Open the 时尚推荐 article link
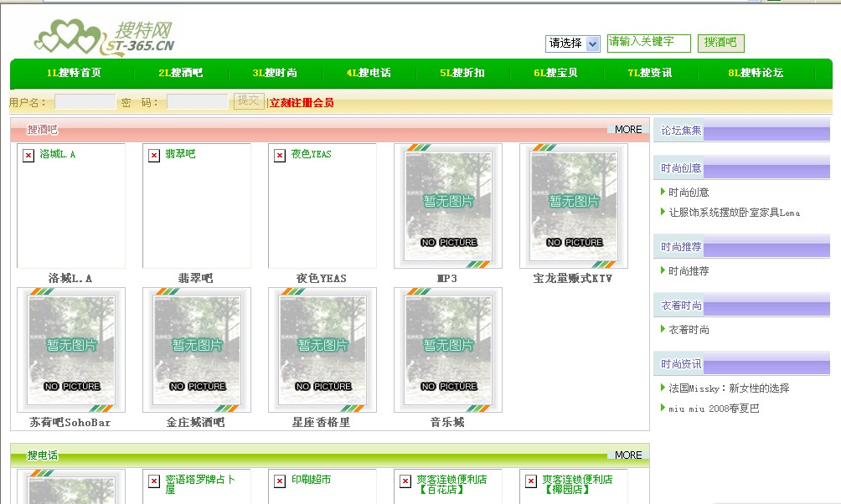Screen dimensions: 841x504 tap(689, 271)
